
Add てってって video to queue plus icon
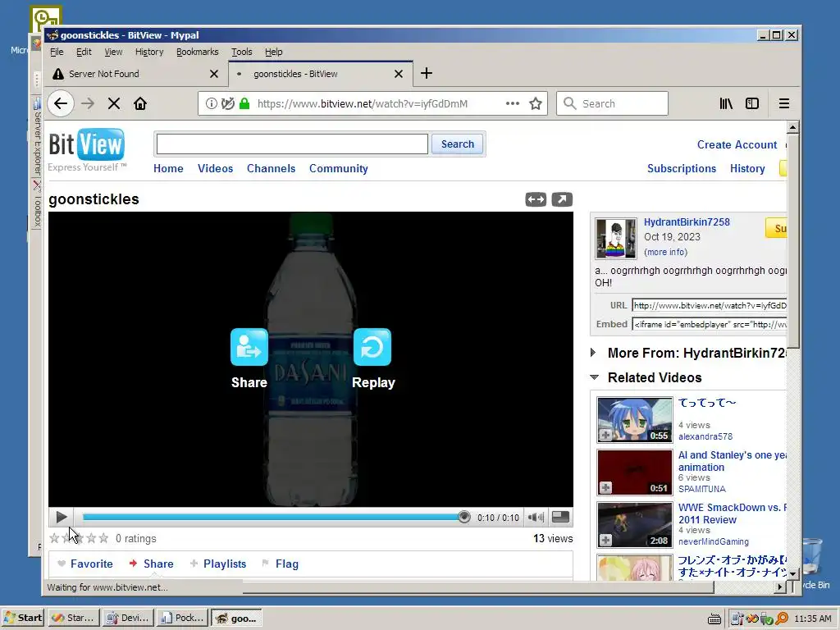click(605, 435)
